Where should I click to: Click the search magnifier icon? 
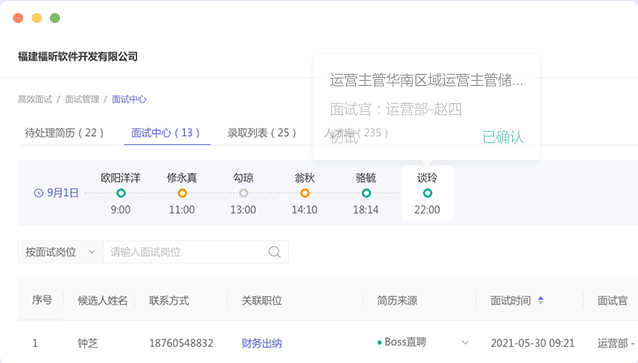(275, 252)
